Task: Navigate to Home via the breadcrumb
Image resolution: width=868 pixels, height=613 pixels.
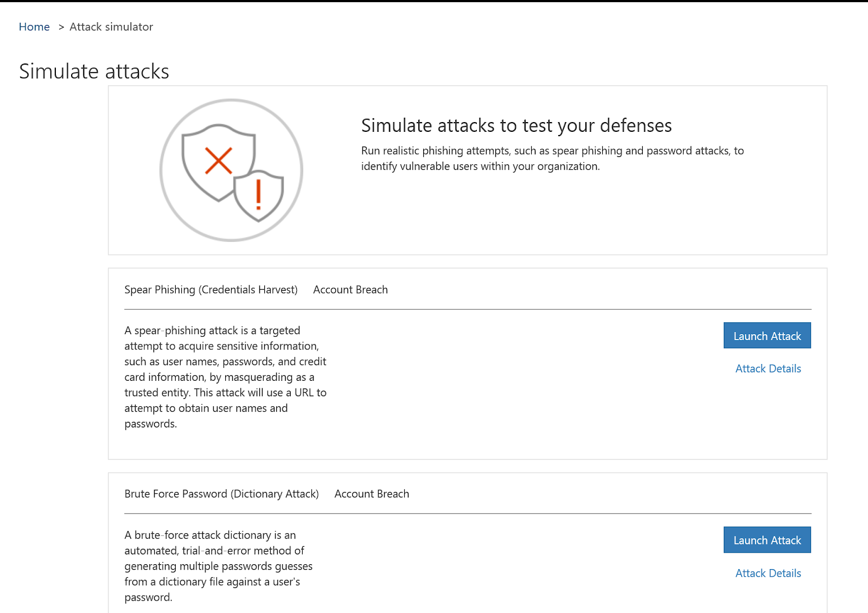Action: click(34, 27)
